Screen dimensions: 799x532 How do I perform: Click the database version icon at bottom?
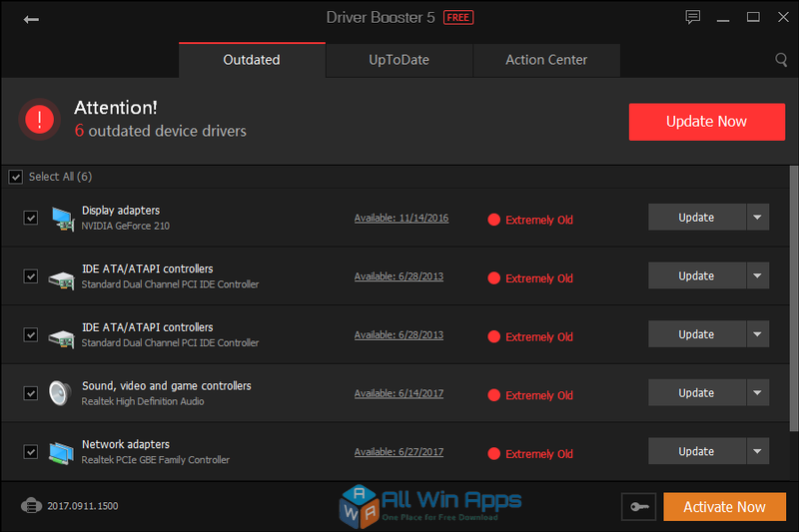tap(31, 505)
